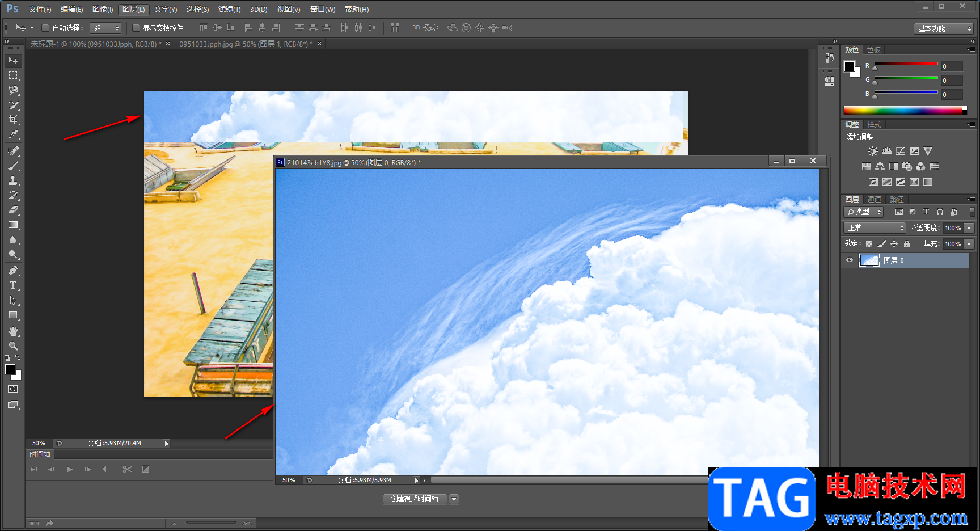Viewport: 980px width, 531px height.
Task: Click the G value input field
Action: click(x=952, y=81)
